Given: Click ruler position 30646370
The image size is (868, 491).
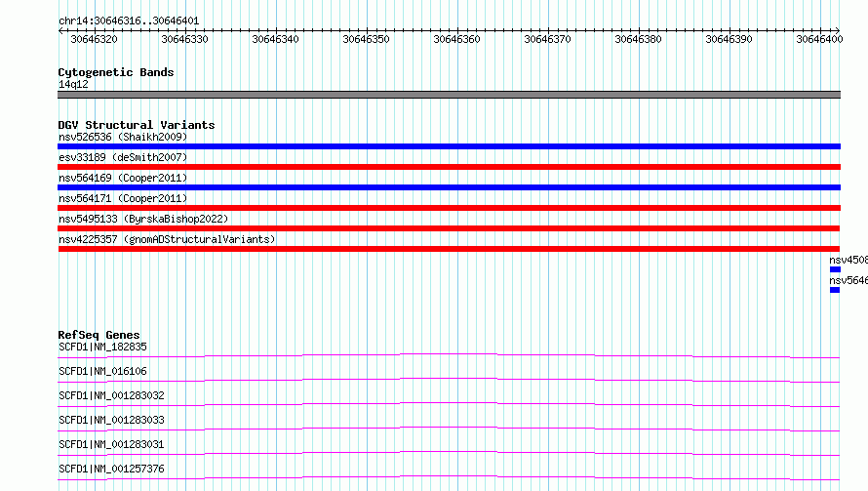Looking at the screenshot, I should coord(547,39).
